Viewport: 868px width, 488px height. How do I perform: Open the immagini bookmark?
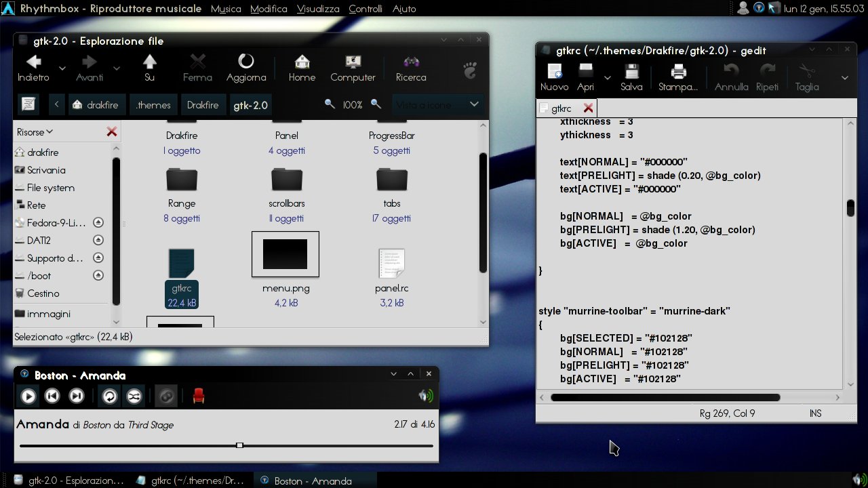[42, 314]
